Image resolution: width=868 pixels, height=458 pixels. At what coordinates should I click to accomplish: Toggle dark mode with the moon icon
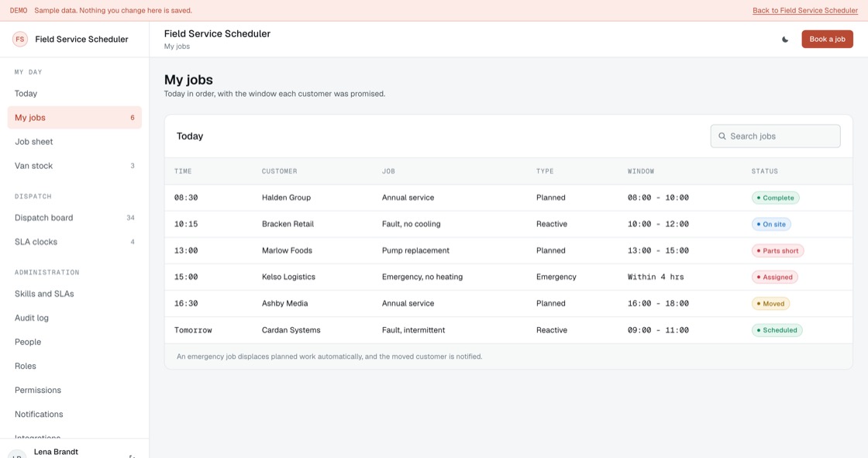[785, 40]
